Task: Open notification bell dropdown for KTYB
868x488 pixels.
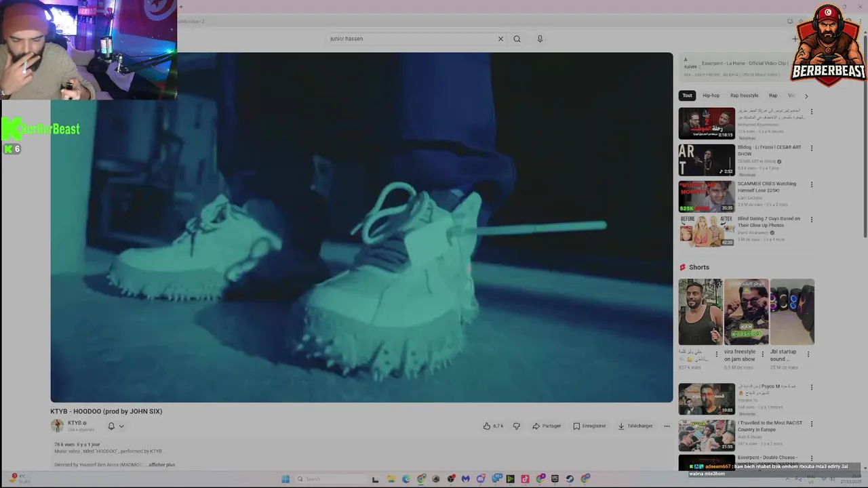Action: pos(116,426)
